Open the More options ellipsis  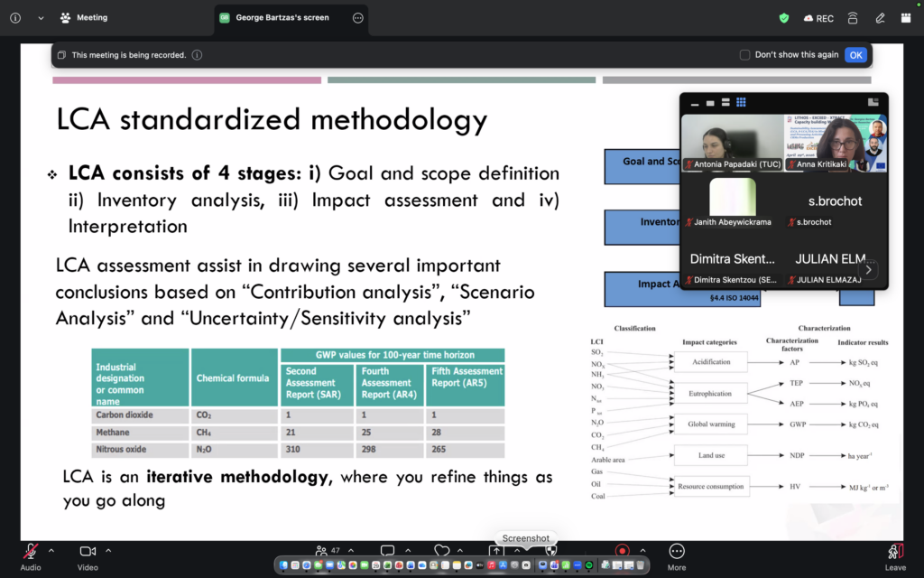[x=677, y=552]
